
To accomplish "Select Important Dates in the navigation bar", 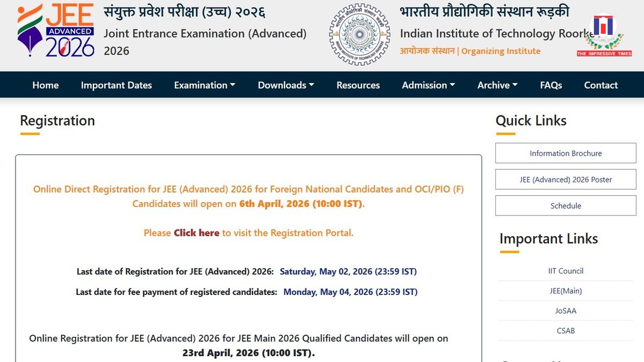I will (116, 85).
